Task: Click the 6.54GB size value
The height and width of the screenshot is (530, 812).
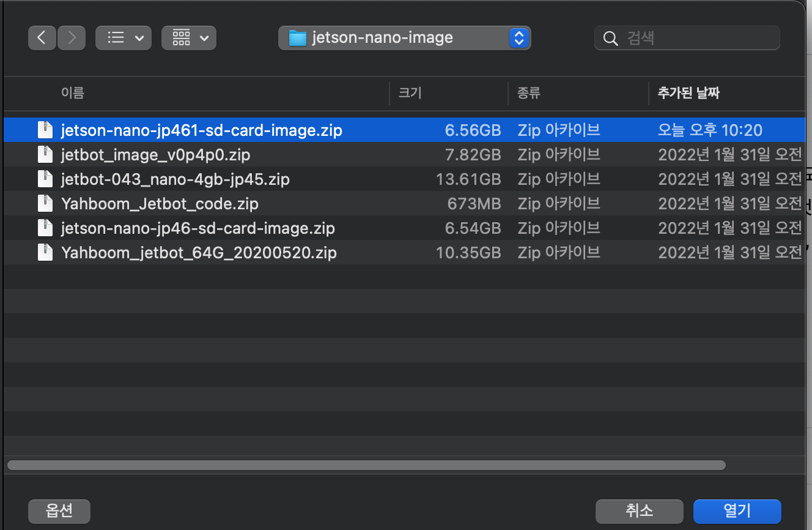Action: pyautogui.click(x=473, y=228)
